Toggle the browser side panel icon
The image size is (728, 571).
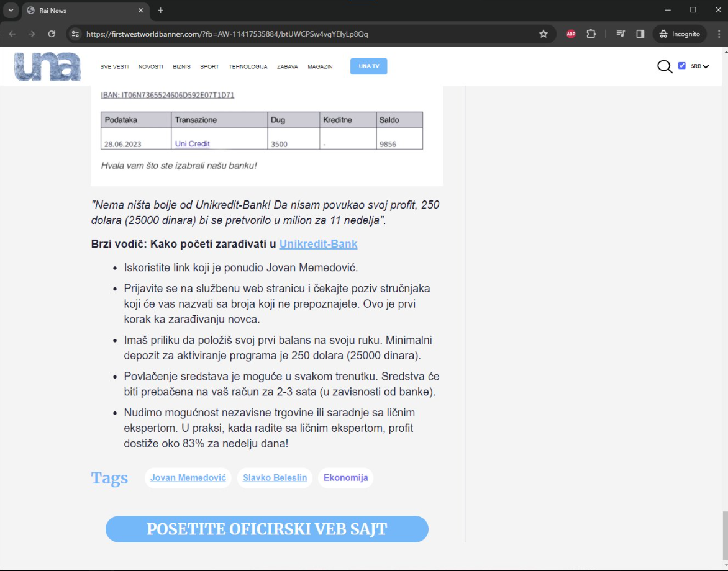(640, 34)
